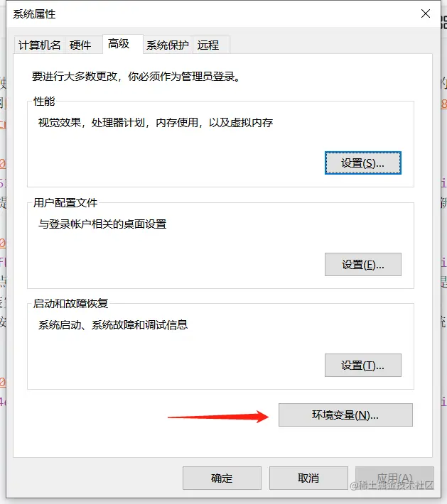This screenshot has width=447, height=504.
Task: Select text 与登录帐户相关的桌面设置
Action: [102, 224]
